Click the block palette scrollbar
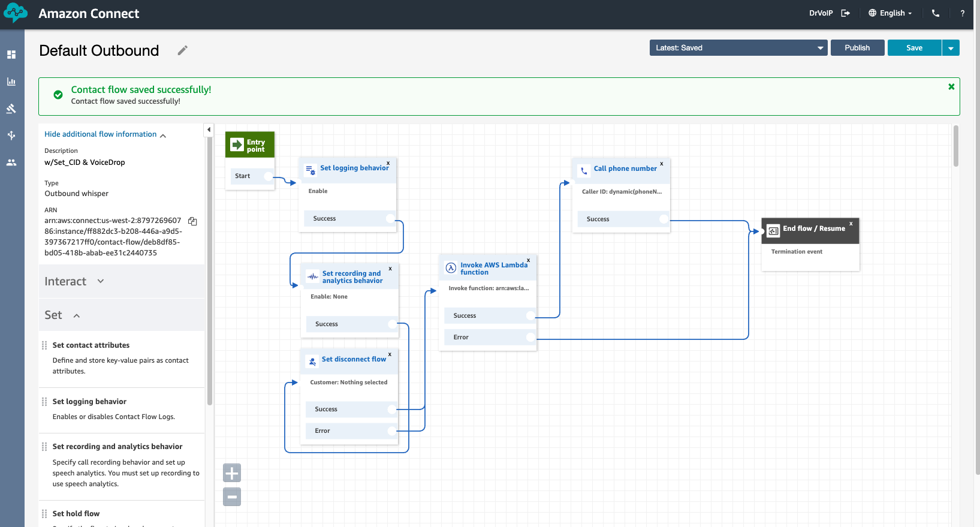 click(x=210, y=270)
